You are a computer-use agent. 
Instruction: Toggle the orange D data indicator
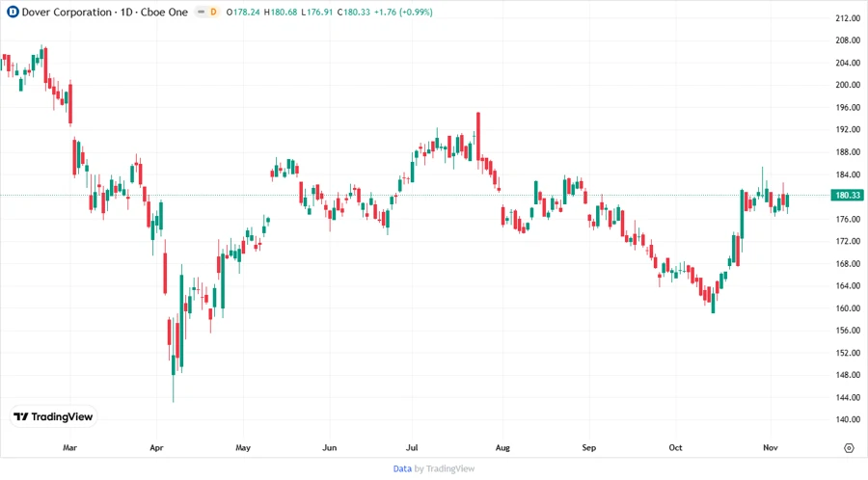click(x=213, y=12)
